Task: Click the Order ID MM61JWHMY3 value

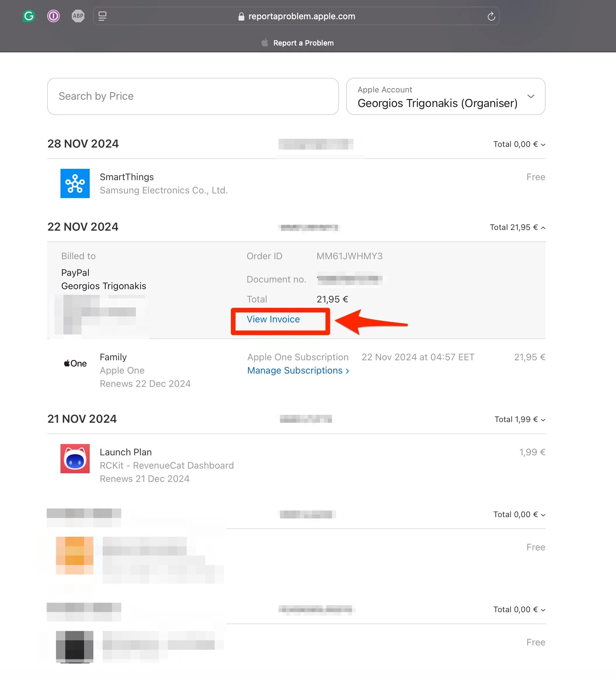Action: (349, 256)
